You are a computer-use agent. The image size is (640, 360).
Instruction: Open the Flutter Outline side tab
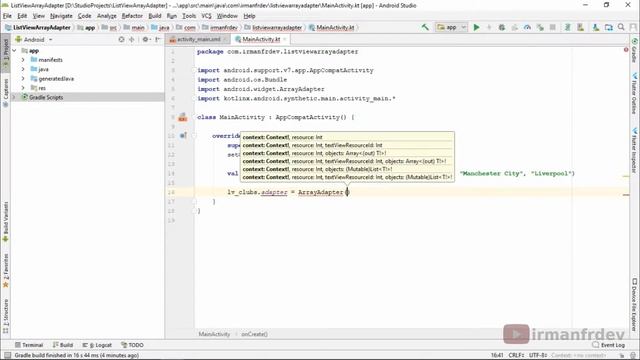click(634, 93)
